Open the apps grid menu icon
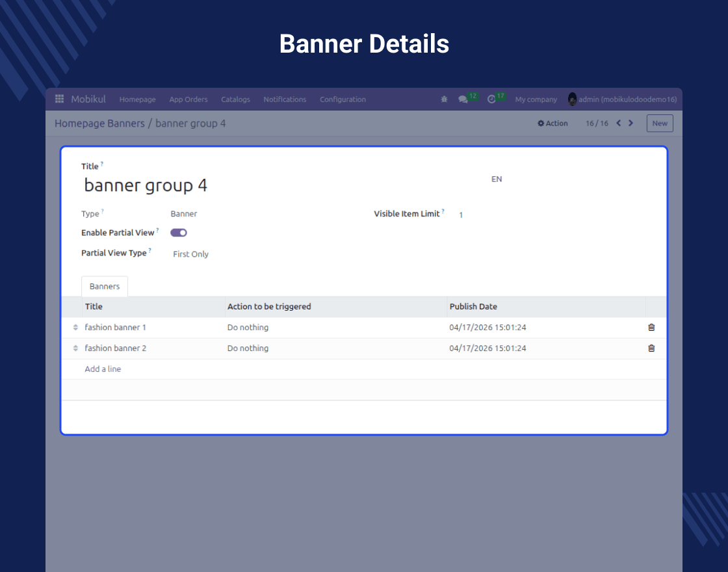 point(59,99)
